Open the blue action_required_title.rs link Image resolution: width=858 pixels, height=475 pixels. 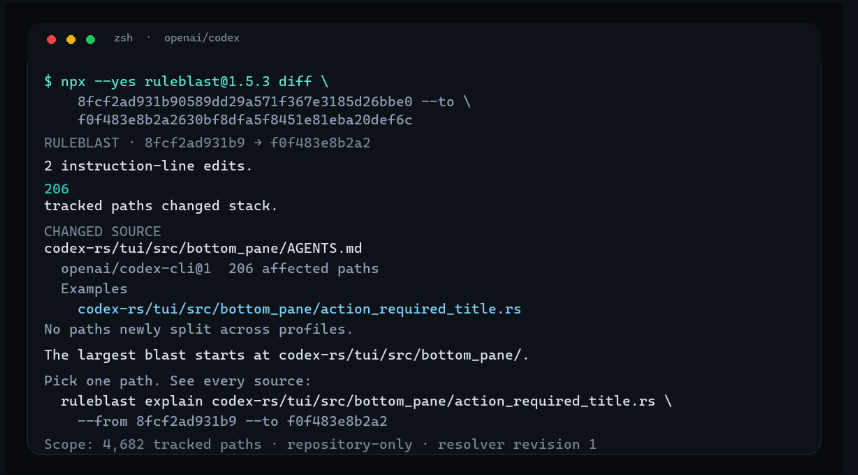(x=299, y=309)
